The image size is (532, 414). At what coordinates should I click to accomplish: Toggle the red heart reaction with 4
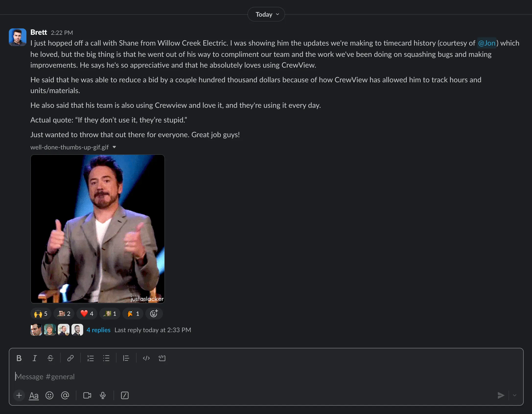click(87, 314)
